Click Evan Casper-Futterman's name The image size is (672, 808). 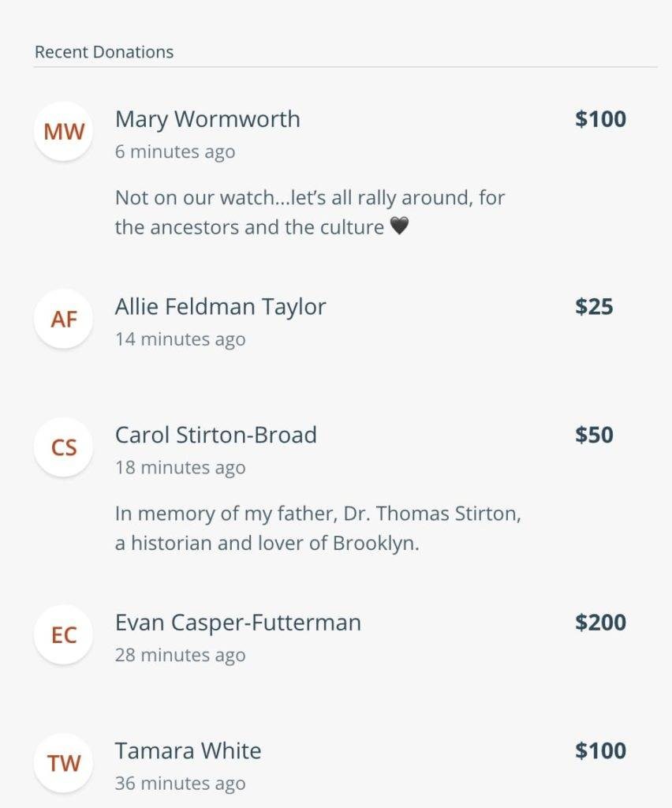pos(238,623)
